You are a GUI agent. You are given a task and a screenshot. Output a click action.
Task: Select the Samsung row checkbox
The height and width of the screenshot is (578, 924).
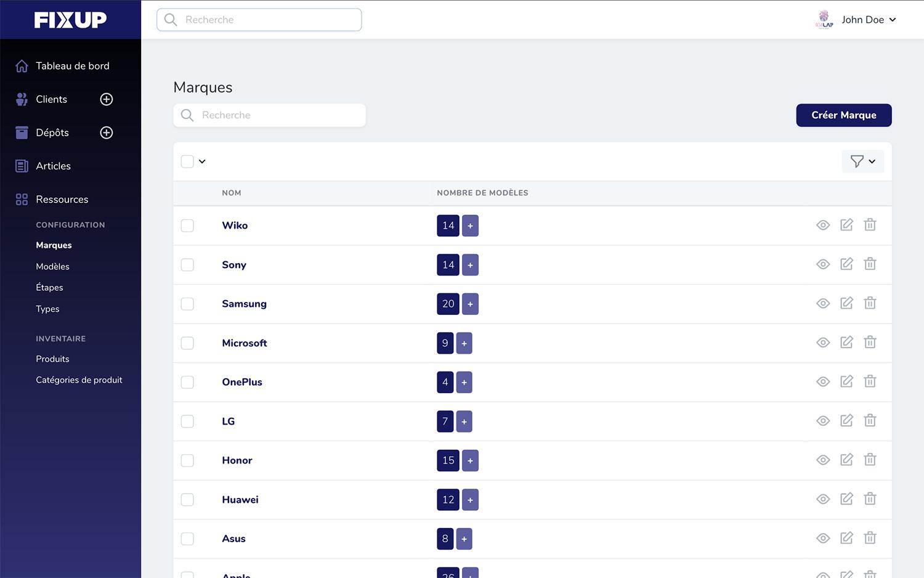[187, 304]
